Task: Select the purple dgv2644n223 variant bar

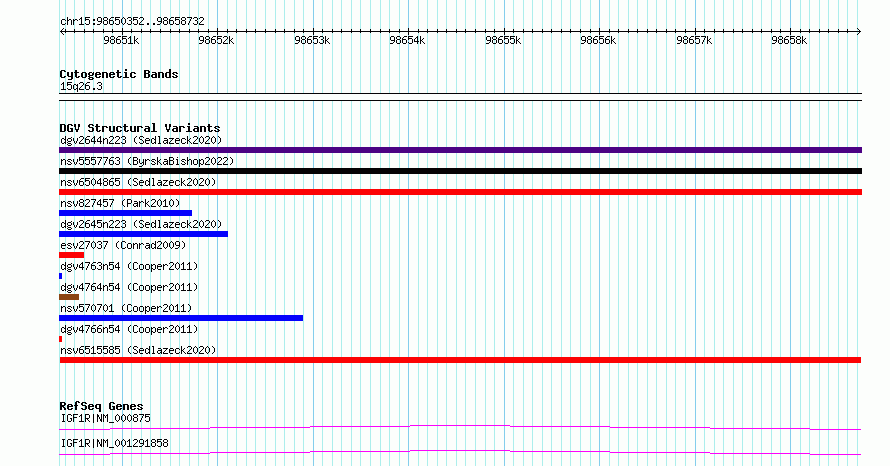Action: 460,150
